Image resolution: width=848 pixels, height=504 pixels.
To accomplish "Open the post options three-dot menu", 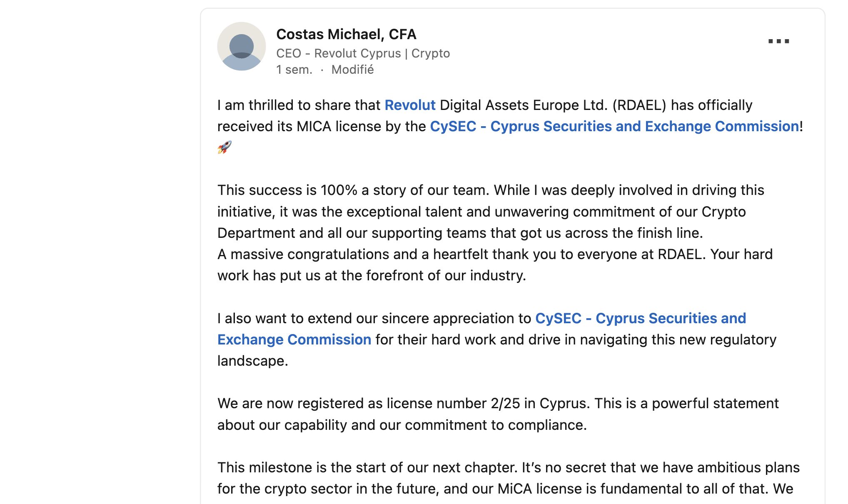I will click(778, 41).
